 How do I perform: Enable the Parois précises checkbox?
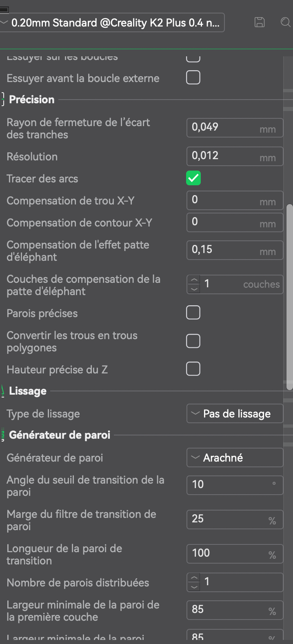point(193,313)
